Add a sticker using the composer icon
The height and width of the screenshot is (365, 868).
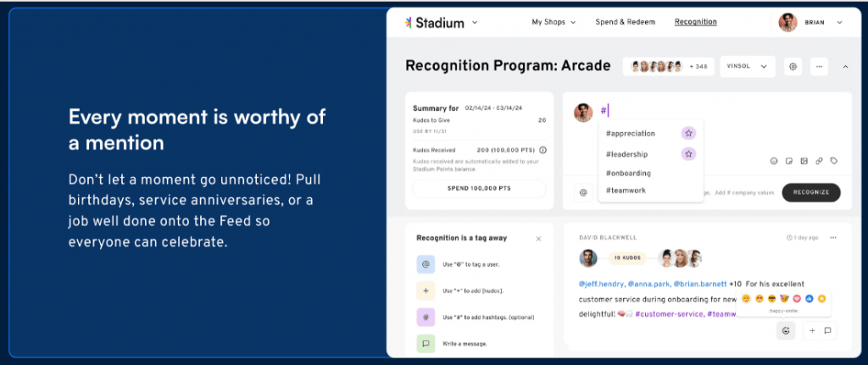789,161
